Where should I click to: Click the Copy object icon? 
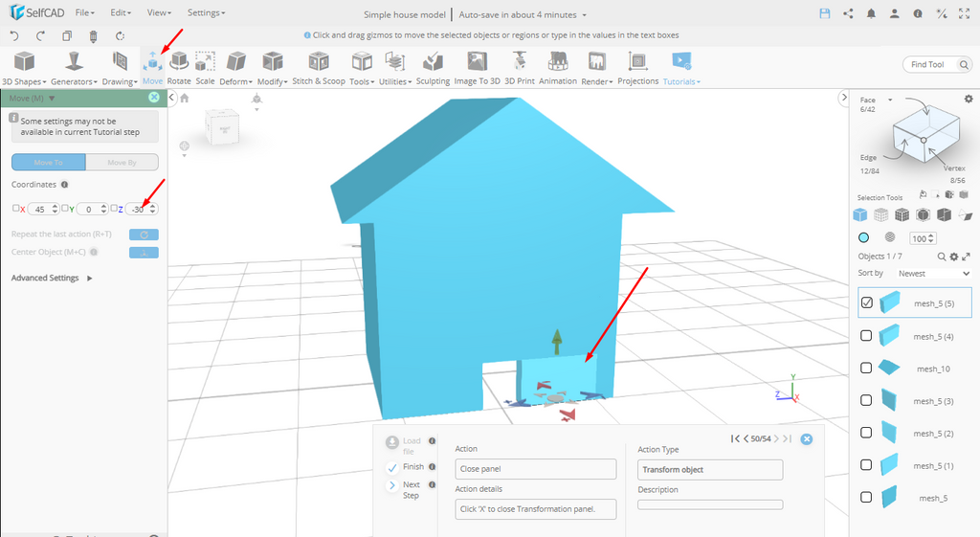67,35
